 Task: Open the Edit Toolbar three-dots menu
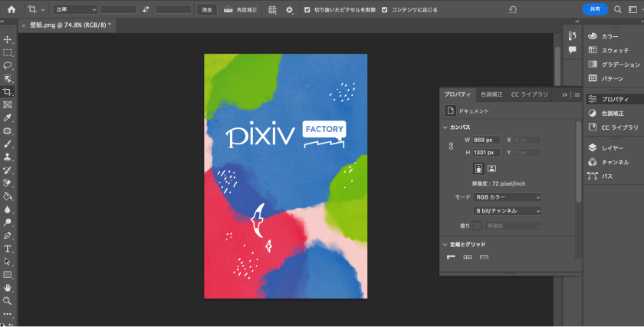(8, 314)
